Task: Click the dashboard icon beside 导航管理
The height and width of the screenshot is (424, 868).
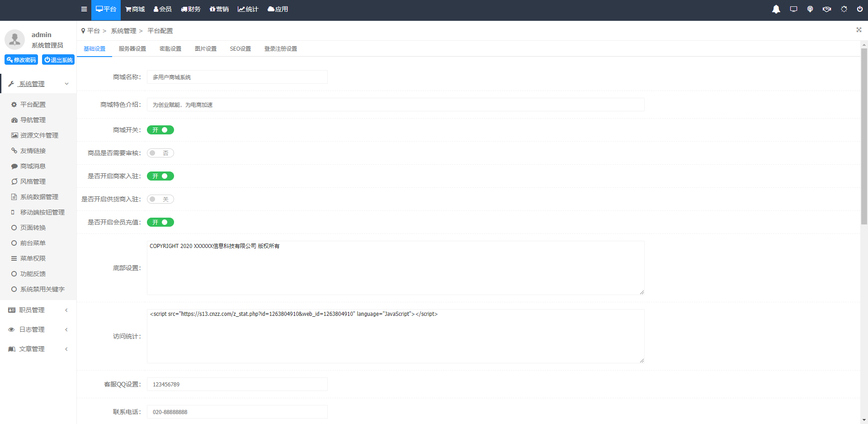Action: 14,120
